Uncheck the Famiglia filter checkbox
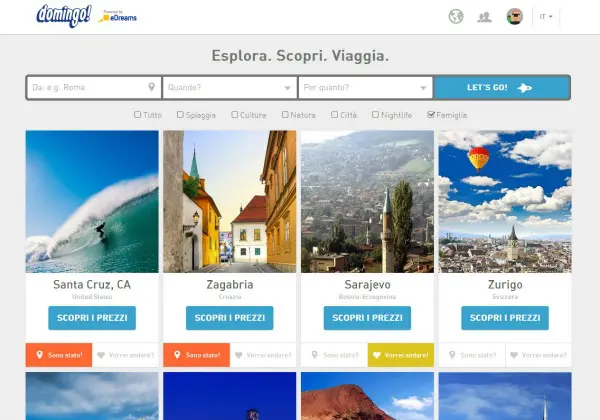The image size is (600, 420). [x=431, y=114]
